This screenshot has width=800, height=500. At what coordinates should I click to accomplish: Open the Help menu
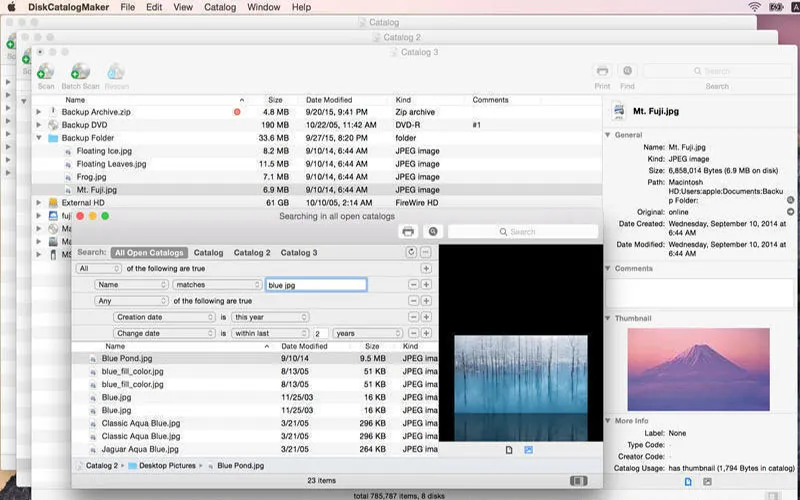[x=301, y=7]
